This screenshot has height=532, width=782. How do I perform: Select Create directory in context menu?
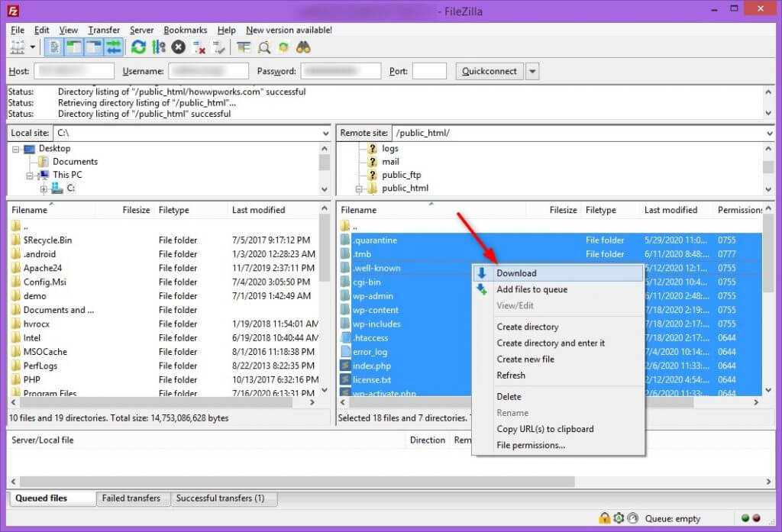tap(558, 327)
